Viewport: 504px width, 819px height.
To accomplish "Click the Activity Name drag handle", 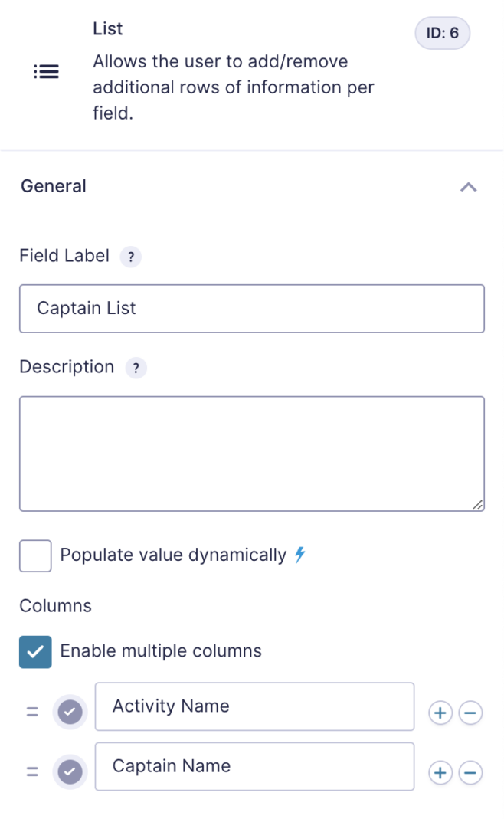I will coord(32,712).
